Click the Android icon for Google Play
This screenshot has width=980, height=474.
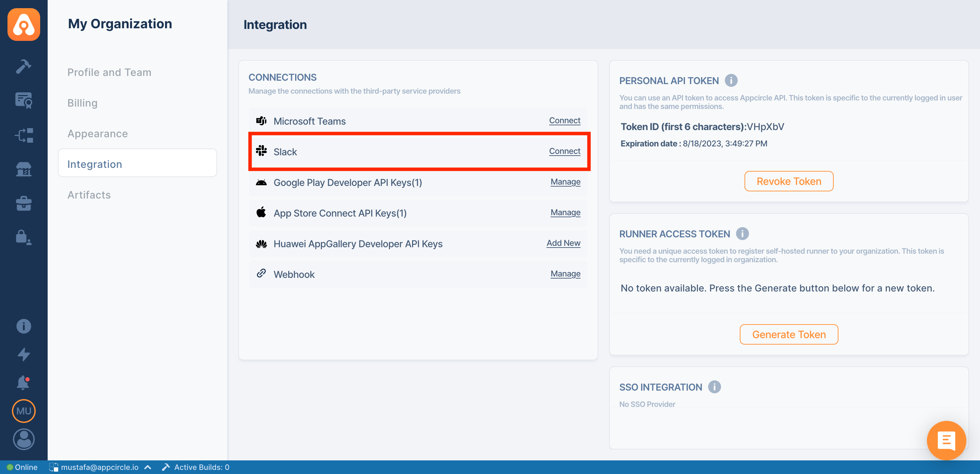(261, 182)
